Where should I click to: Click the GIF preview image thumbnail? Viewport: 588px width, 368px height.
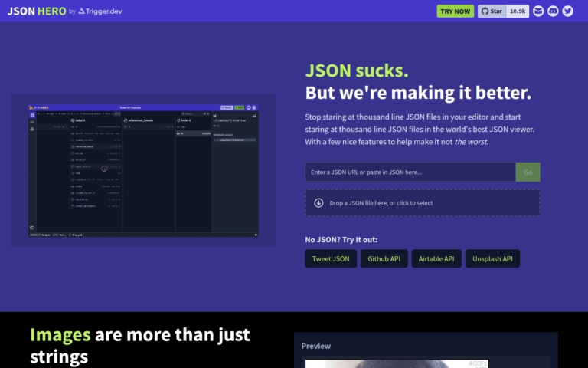coord(397,363)
